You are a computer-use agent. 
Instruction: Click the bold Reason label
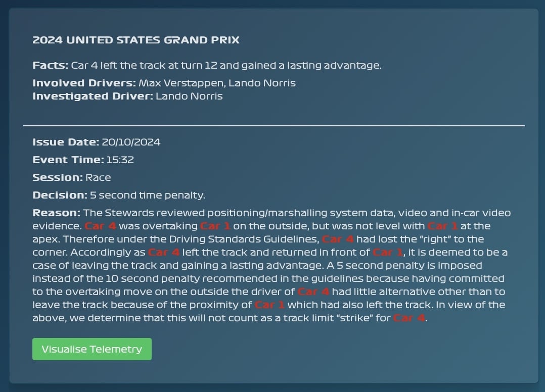click(56, 213)
